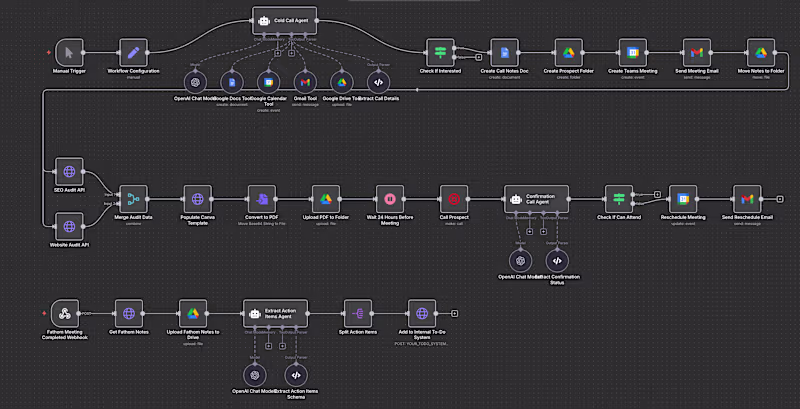
Task: Select the Google Drive Tool node
Action: (x=342, y=82)
